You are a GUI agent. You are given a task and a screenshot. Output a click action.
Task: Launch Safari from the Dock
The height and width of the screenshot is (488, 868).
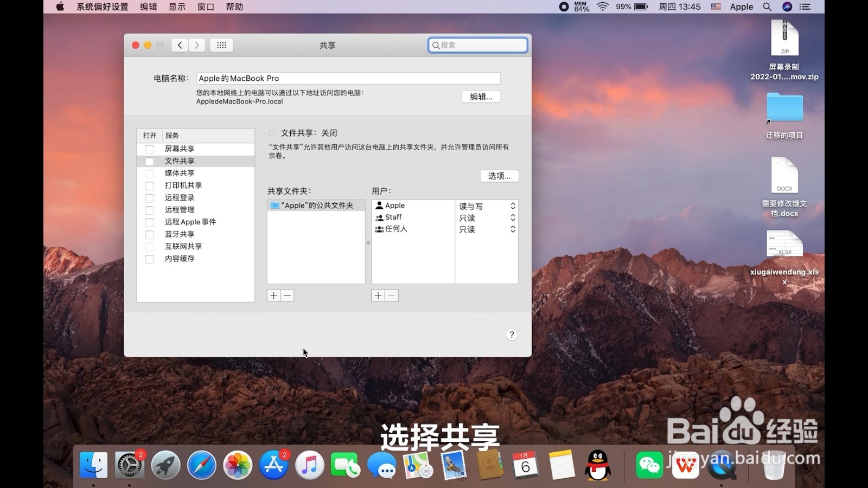pyautogui.click(x=201, y=465)
